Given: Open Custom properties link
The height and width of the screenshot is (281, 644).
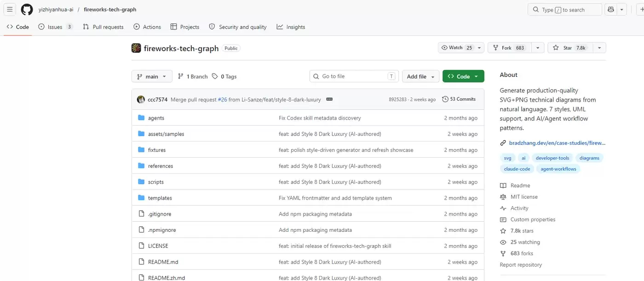Looking at the screenshot, I should 528,219.
